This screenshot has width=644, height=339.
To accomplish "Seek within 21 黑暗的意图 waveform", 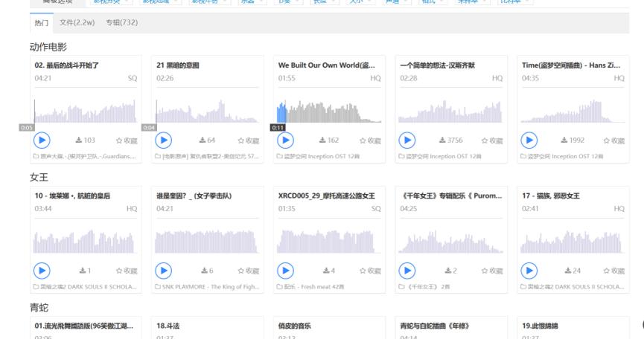I will [x=207, y=111].
